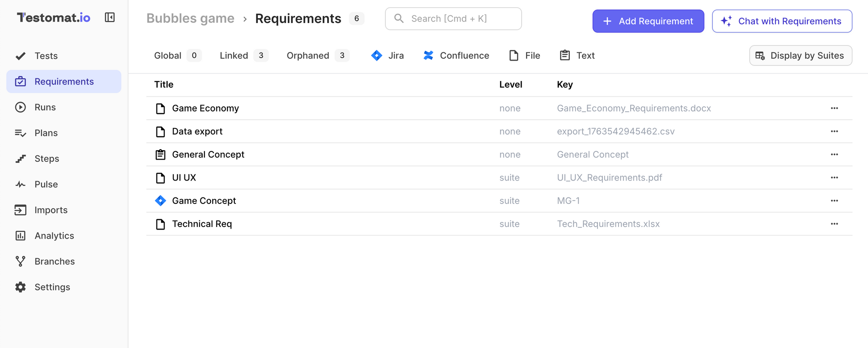Click the text icon beside General Concept title

(x=161, y=154)
